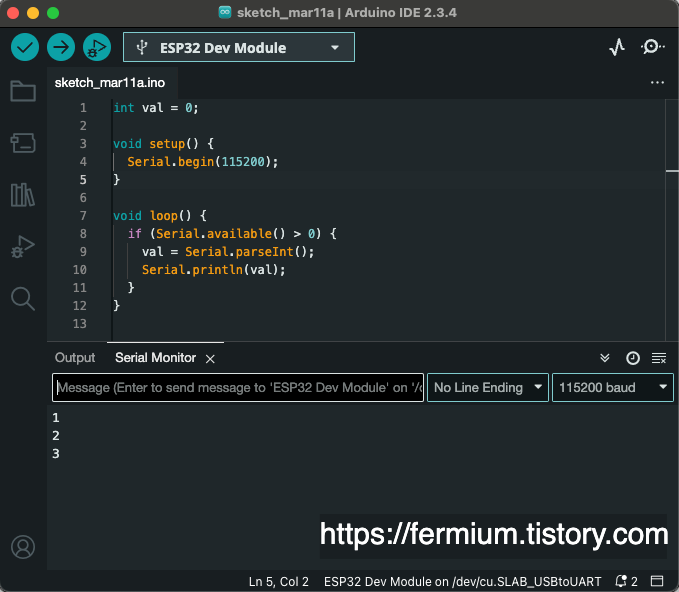Open editor tab options three-dot menu

(x=657, y=83)
